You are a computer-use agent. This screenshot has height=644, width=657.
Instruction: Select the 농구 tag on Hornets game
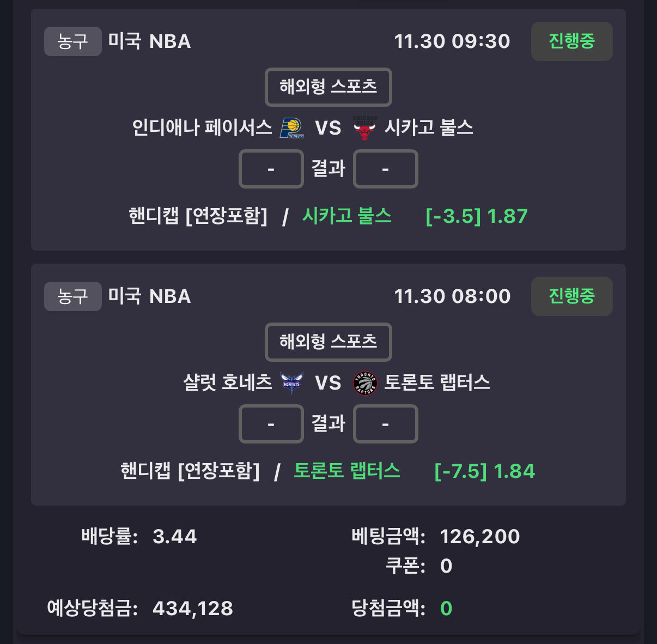pyautogui.click(x=72, y=296)
